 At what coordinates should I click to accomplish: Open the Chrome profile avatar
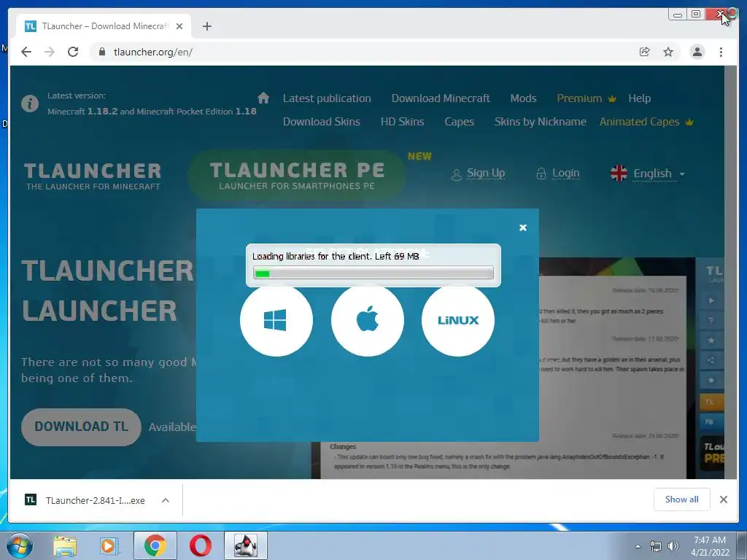coord(697,52)
